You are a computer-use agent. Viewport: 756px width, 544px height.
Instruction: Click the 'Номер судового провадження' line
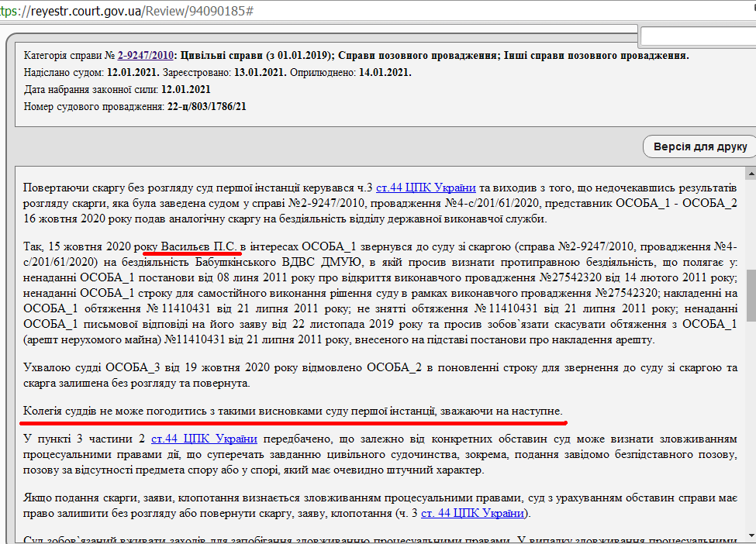tap(135, 106)
